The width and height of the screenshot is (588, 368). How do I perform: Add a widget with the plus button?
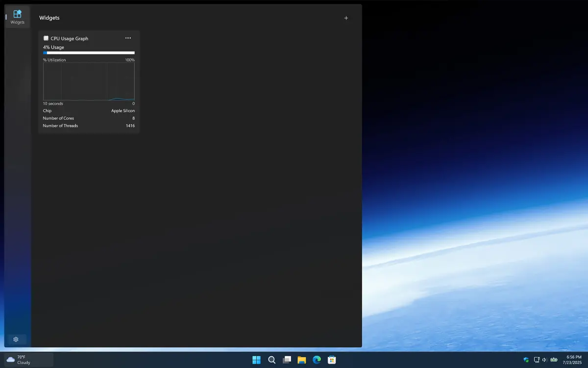pos(346,18)
